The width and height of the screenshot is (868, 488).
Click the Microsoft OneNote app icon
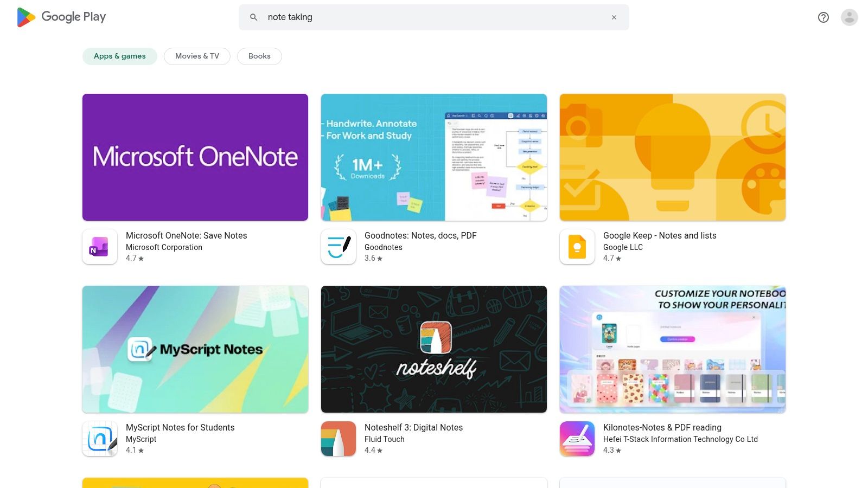coord(100,247)
